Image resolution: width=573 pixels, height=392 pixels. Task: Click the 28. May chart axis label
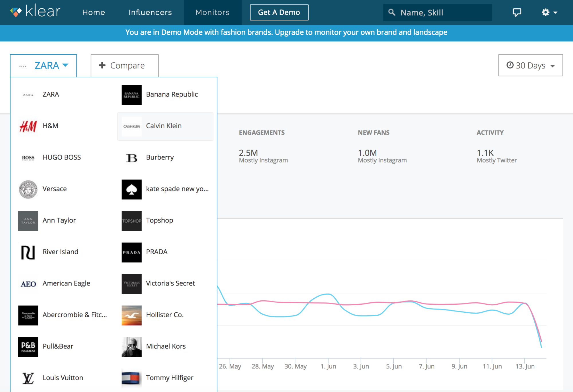pyautogui.click(x=263, y=366)
